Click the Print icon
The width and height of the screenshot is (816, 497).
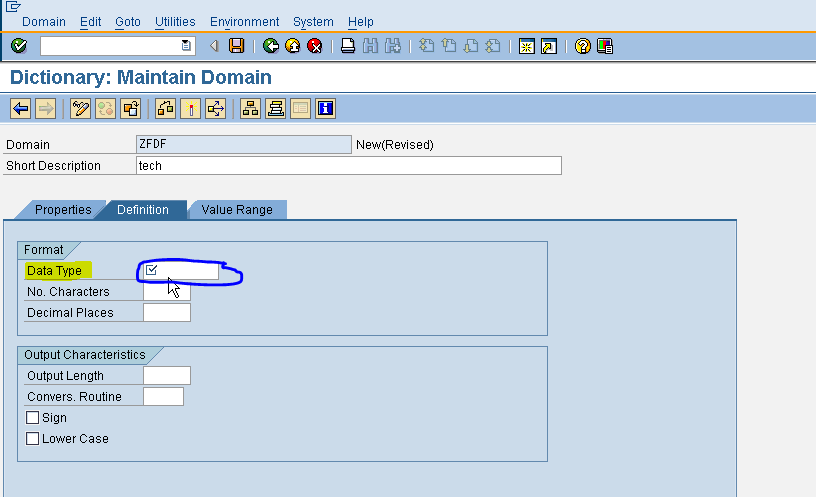[x=348, y=46]
